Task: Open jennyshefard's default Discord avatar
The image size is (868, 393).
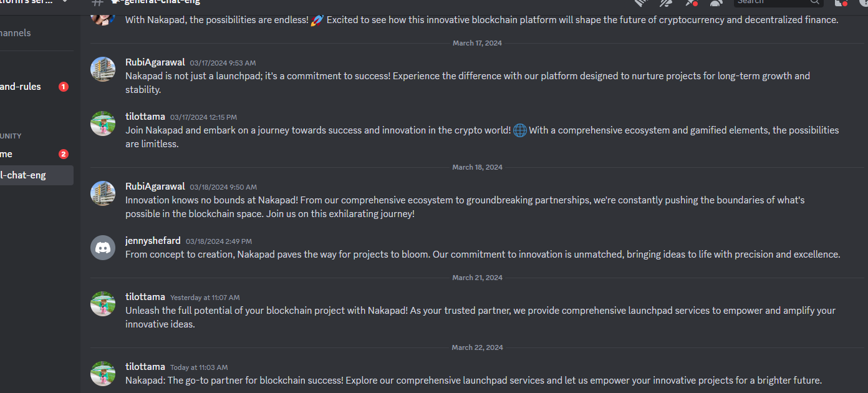Action: pos(103,248)
